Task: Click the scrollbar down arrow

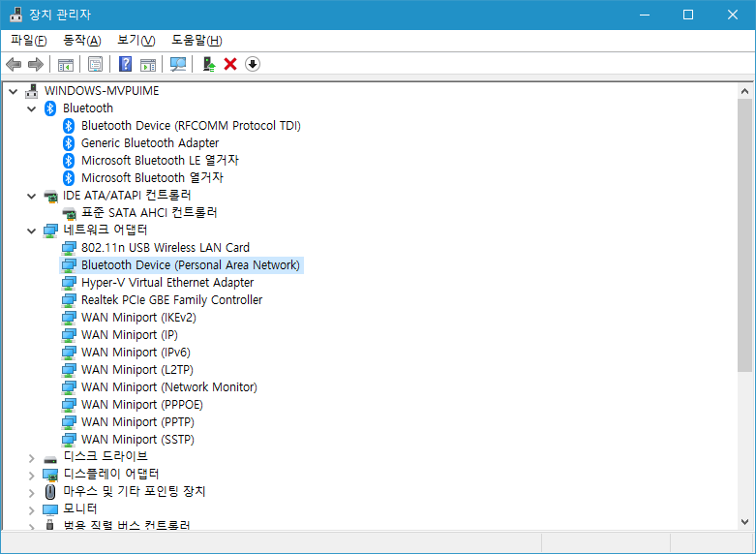Action: tap(744, 522)
